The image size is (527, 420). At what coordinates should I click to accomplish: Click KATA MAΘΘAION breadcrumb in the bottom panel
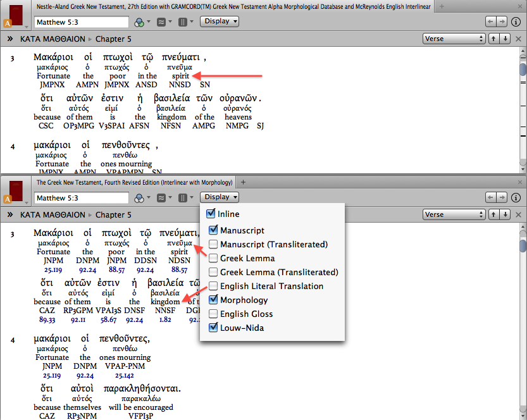pyautogui.click(x=53, y=214)
